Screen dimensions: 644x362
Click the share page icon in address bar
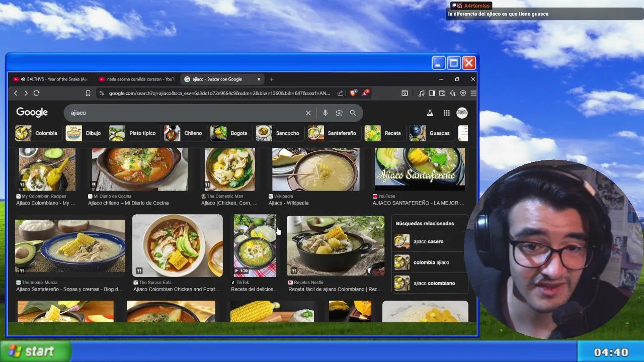pyautogui.click(x=340, y=93)
